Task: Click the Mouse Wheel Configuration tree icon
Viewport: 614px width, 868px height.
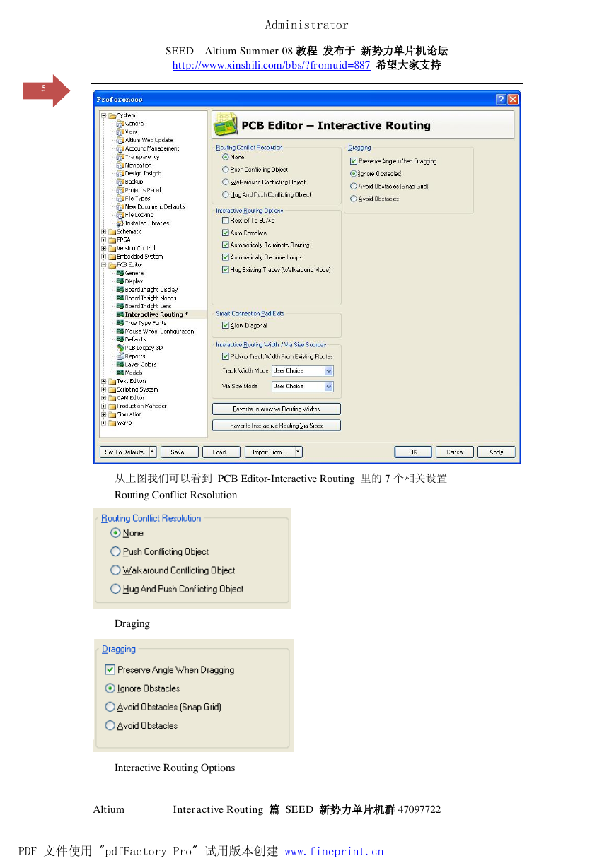Action: point(120,332)
